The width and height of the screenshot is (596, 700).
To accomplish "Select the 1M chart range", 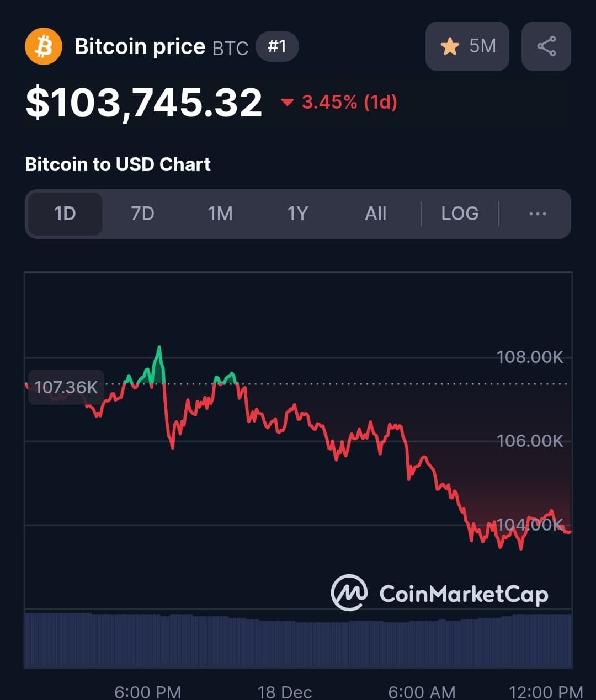I will pyautogui.click(x=220, y=214).
